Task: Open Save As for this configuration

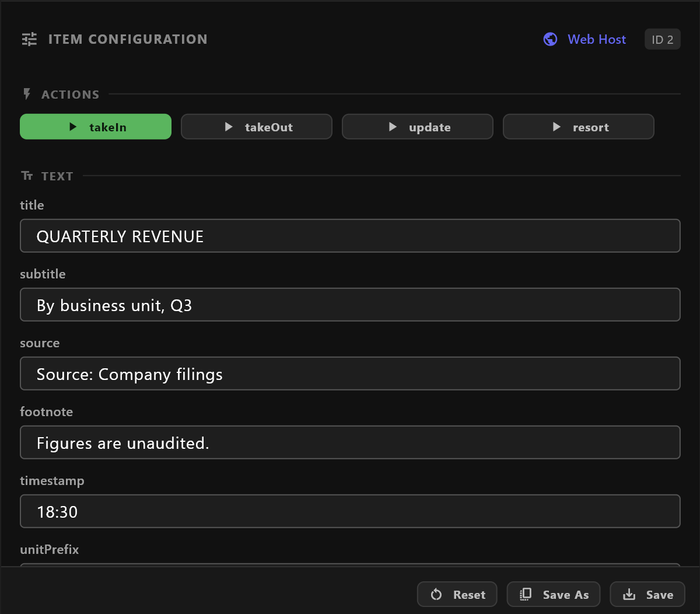Action: click(554, 595)
